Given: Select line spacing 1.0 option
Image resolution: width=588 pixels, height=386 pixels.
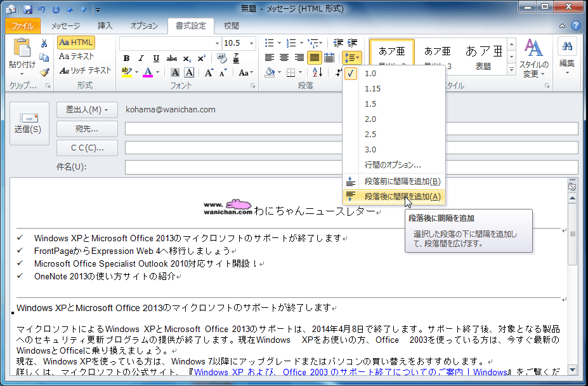Looking at the screenshot, I should tap(394, 74).
